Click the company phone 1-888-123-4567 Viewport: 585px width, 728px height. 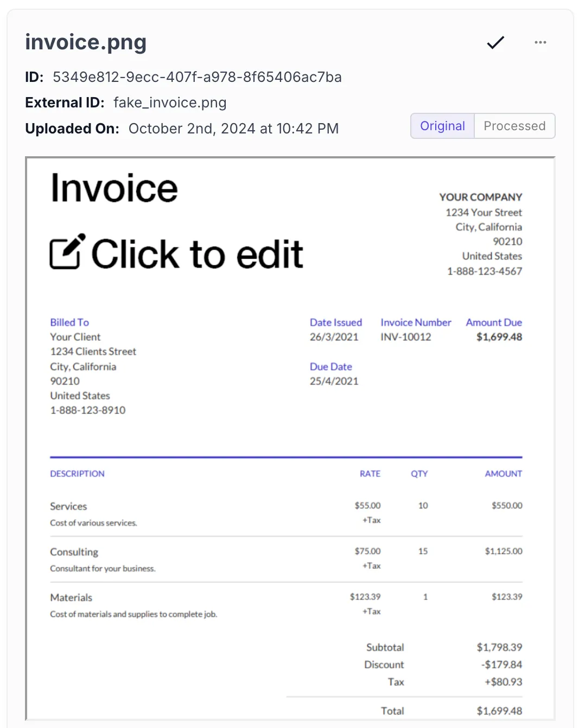pyautogui.click(x=485, y=271)
